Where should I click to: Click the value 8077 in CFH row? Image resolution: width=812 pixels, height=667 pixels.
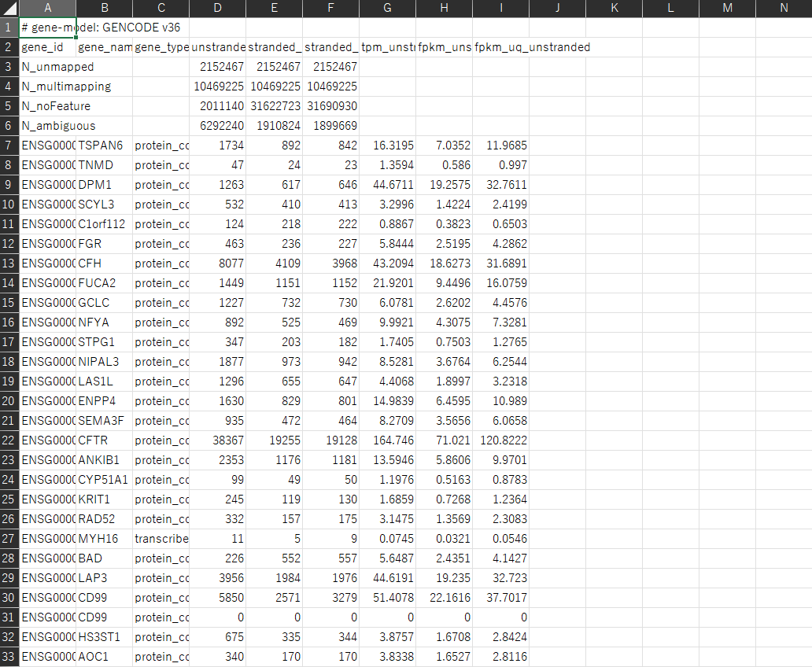(217, 263)
